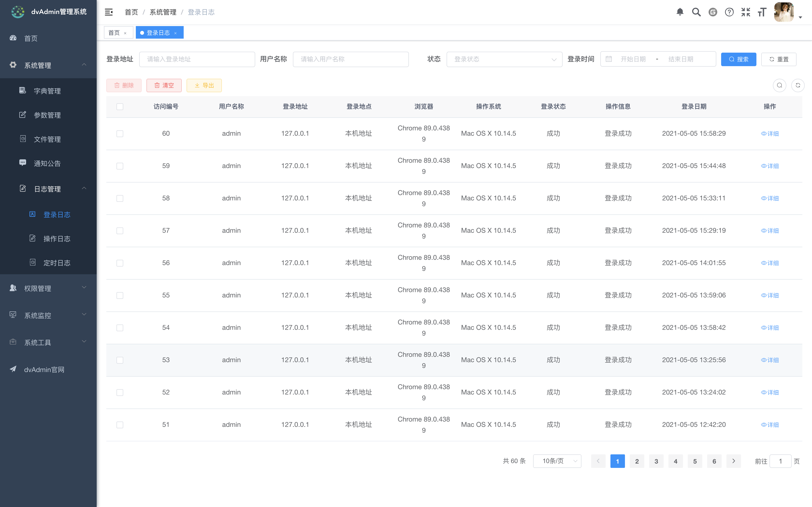Click the column search magnifier above table

tap(779, 85)
